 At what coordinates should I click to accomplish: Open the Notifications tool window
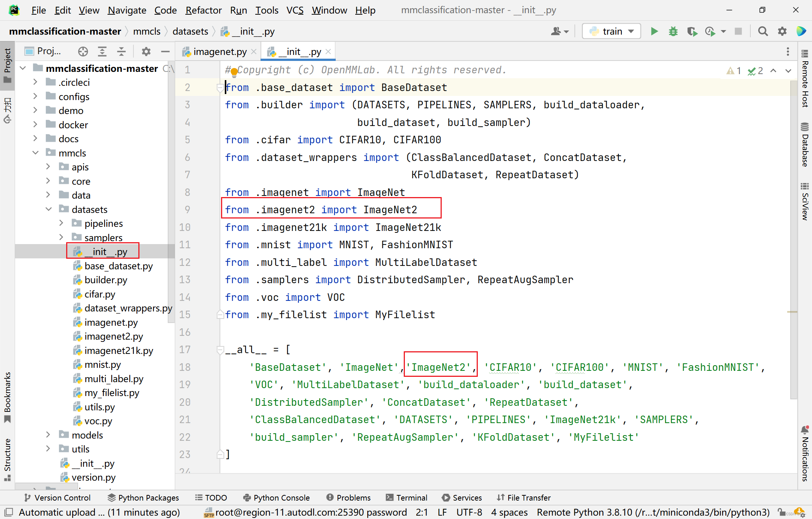804,453
